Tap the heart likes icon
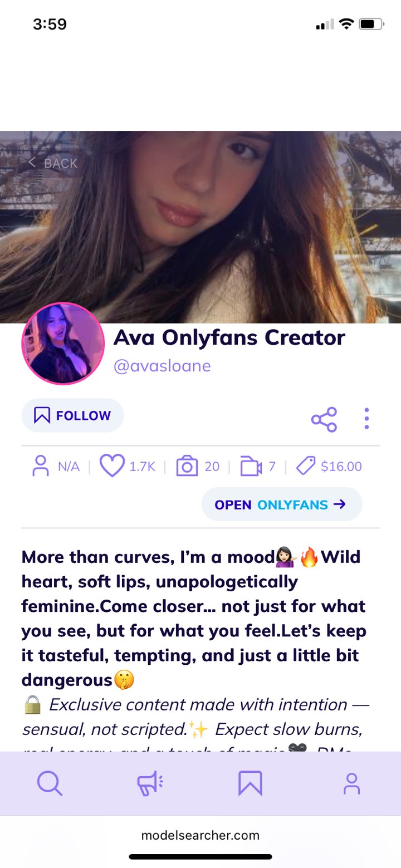401x868 pixels. (112, 466)
